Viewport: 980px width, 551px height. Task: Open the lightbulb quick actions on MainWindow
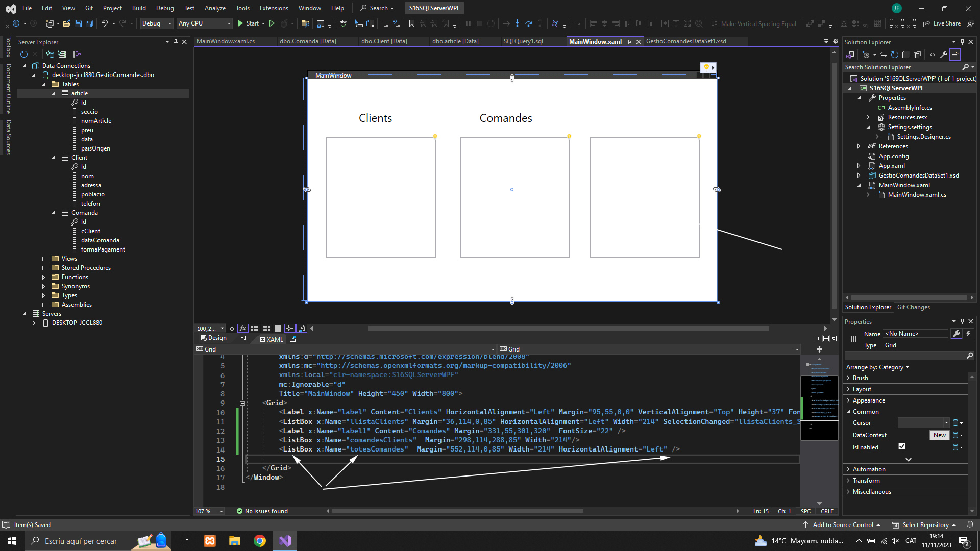[708, 67]
